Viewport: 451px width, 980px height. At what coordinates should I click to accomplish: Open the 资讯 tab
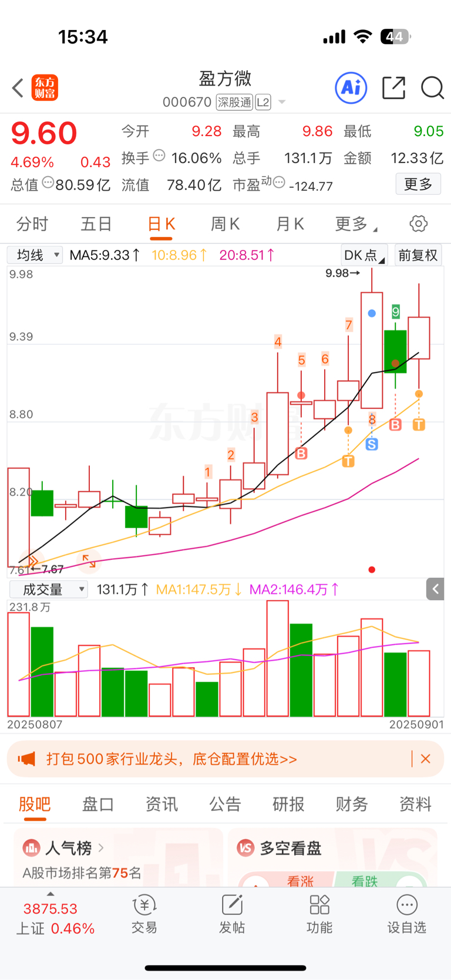[x=161, y=804]
